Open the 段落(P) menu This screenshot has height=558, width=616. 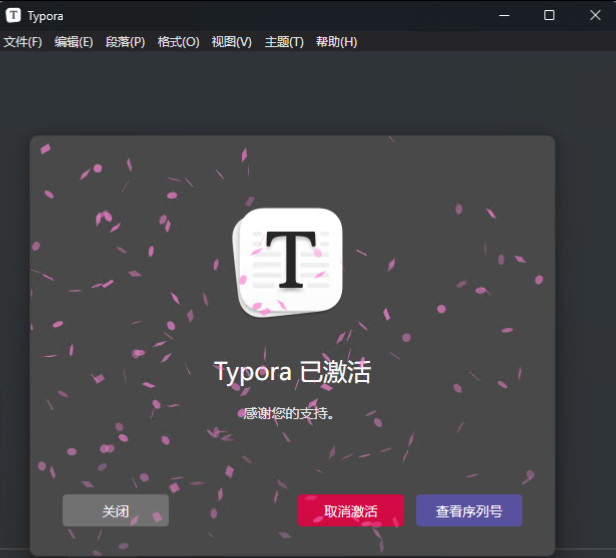tap(125, 42)
